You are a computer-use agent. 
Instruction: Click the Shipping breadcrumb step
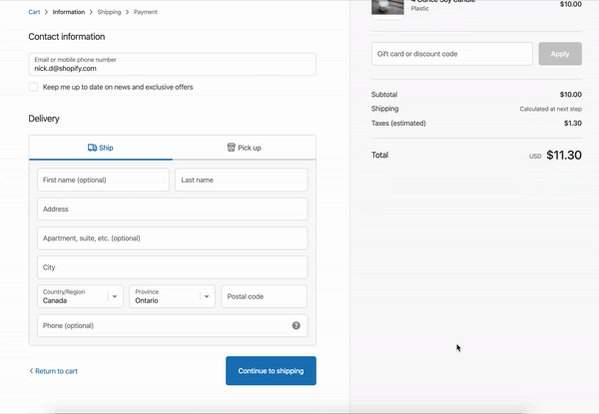(109, 12)
